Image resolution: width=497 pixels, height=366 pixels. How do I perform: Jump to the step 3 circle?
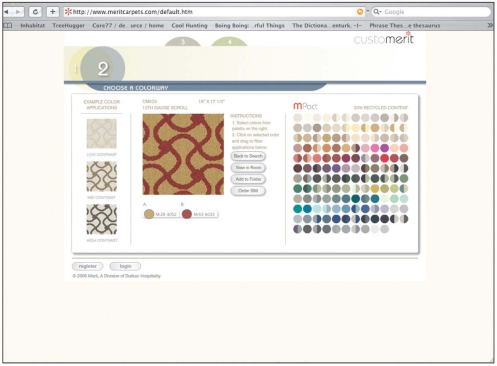point(183,42)
